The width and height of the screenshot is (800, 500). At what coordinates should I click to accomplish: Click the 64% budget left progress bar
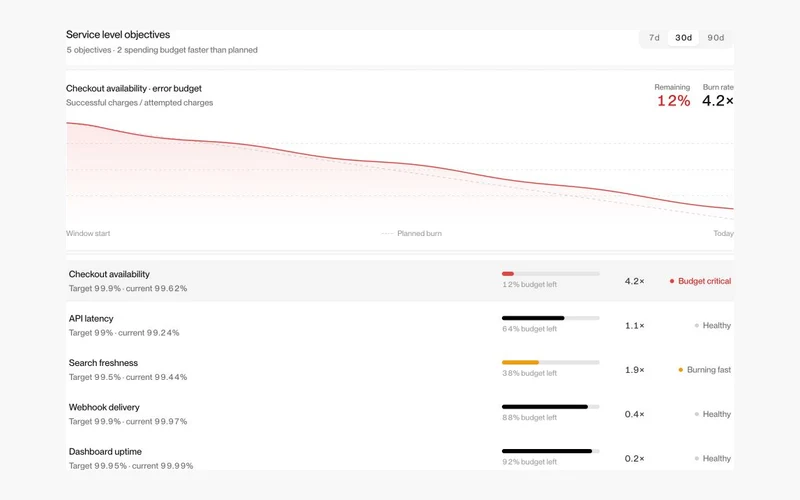click(x=551, y=318)
